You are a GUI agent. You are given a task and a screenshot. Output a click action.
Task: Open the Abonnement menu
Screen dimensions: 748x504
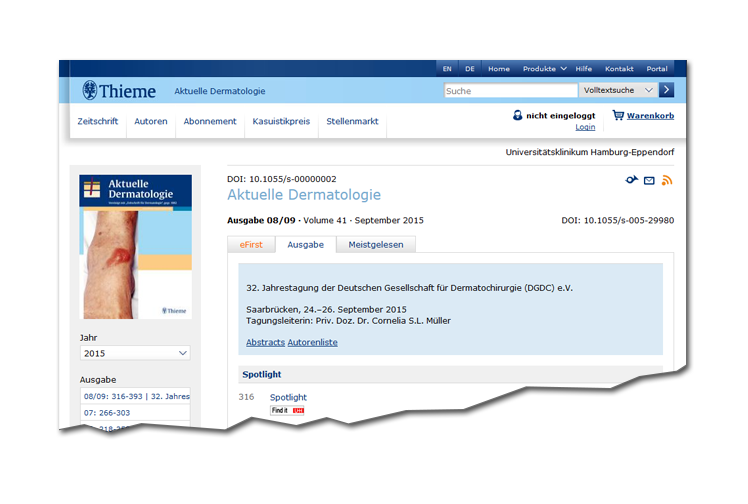click(210, 121)
